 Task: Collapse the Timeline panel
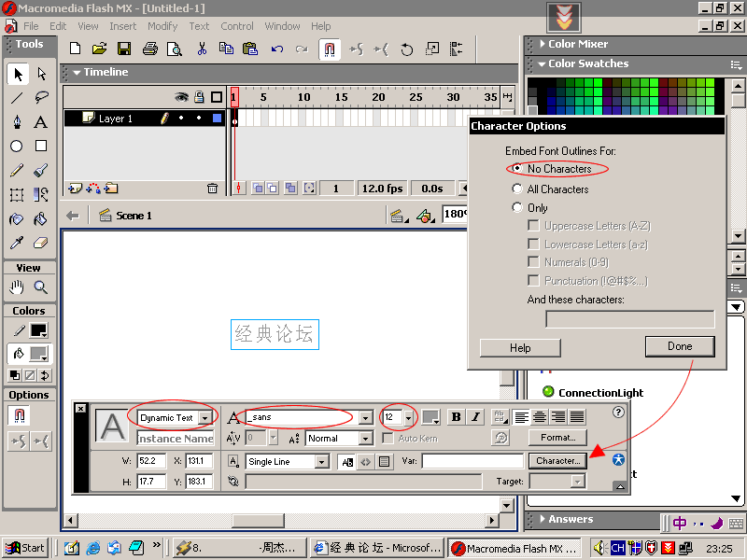tap(77, 73)
